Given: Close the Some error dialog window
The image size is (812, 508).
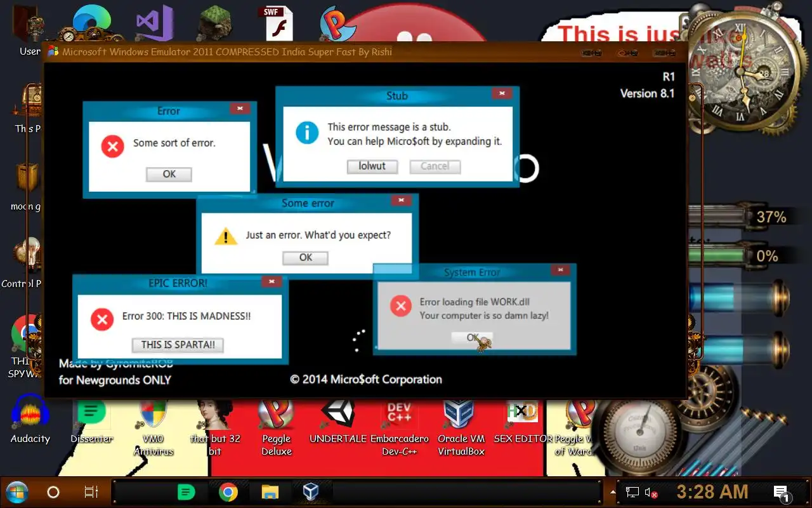Looking at the screenshot, I should pyautogui.click(x=401, y=201).
